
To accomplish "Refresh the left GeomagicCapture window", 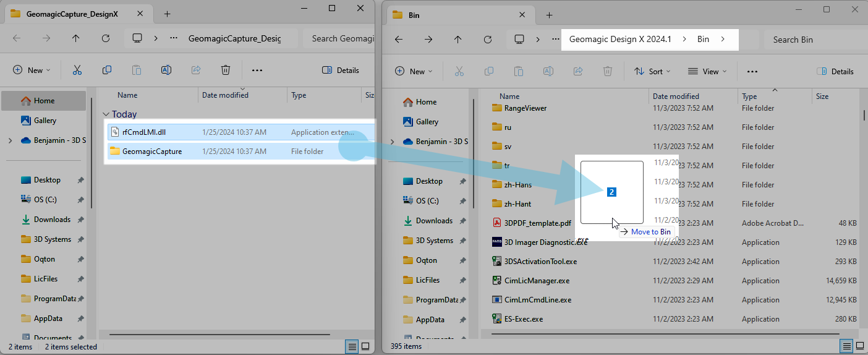I will click(x=106, y=38).
